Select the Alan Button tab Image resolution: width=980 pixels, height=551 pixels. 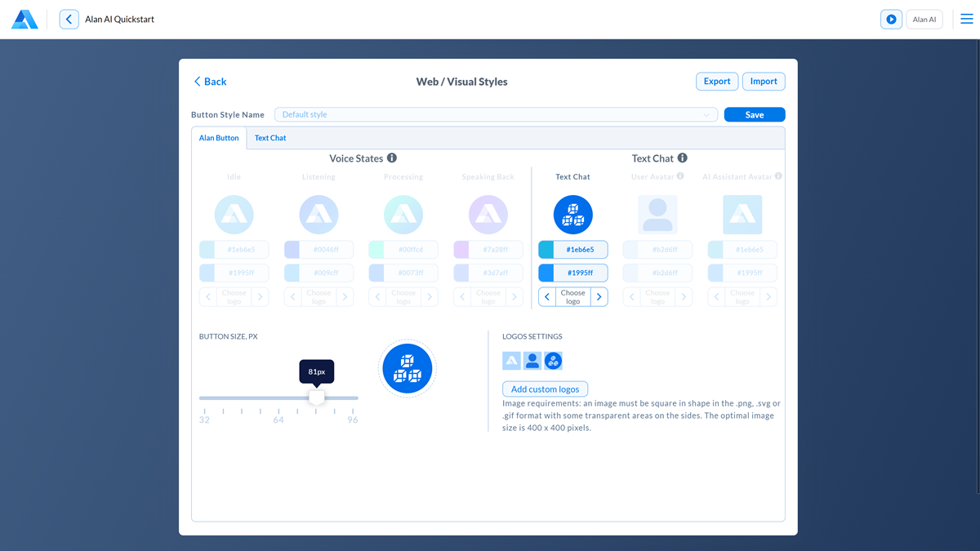coord(219,138)
